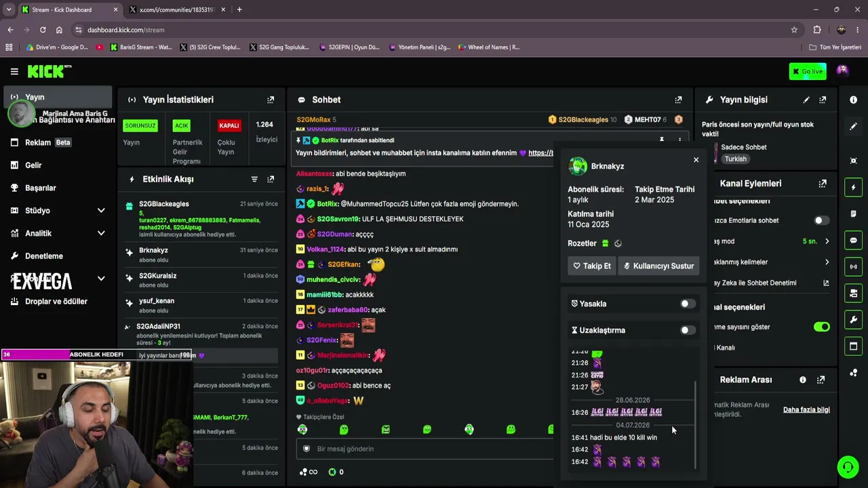Open Başarılar in the sidebar

(x=57, y=188)
